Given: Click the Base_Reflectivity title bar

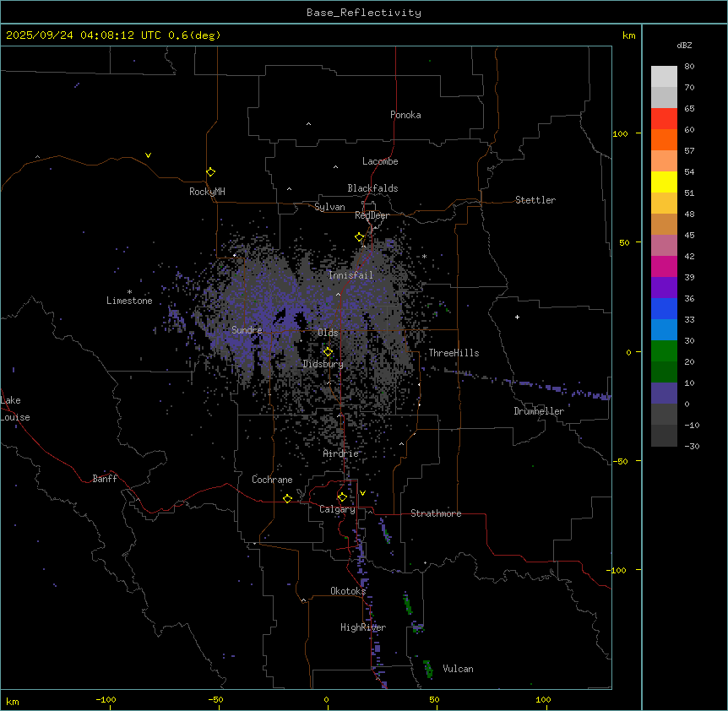Looking at the screenshot, I should click(363, 13).
